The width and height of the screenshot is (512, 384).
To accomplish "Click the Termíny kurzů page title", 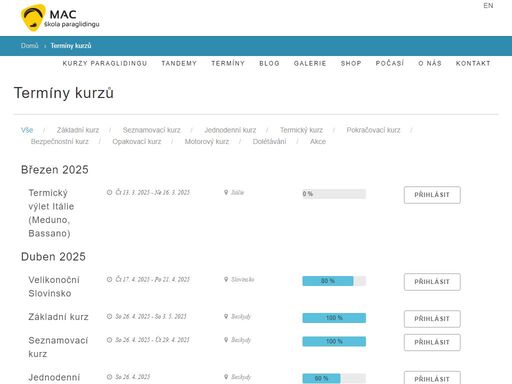I will pyautogui.click(x=64, y=93).
